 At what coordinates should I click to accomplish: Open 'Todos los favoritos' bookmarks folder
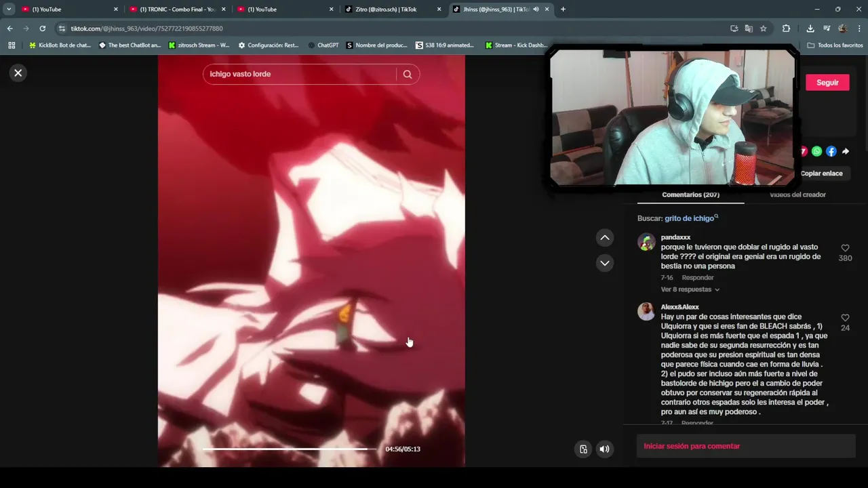click(835, 45)
